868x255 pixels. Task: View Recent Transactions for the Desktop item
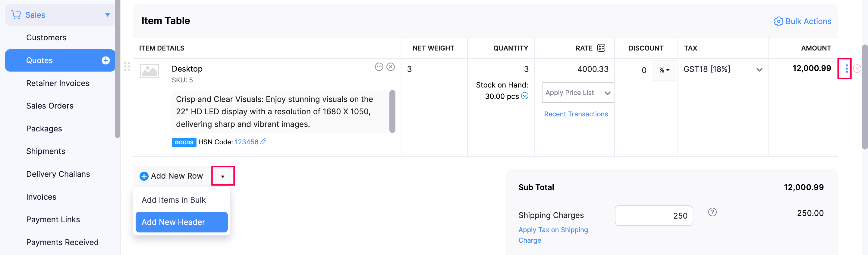tap(576, 114)
